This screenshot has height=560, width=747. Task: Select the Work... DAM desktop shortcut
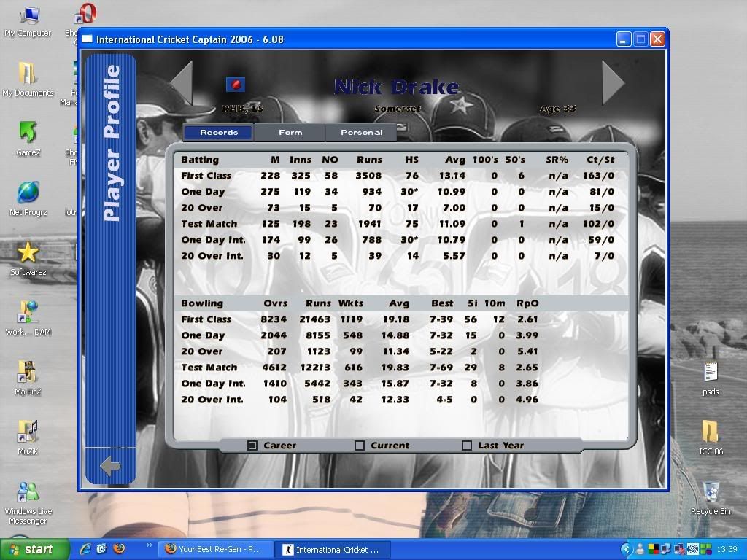click(x=28, y=318)
